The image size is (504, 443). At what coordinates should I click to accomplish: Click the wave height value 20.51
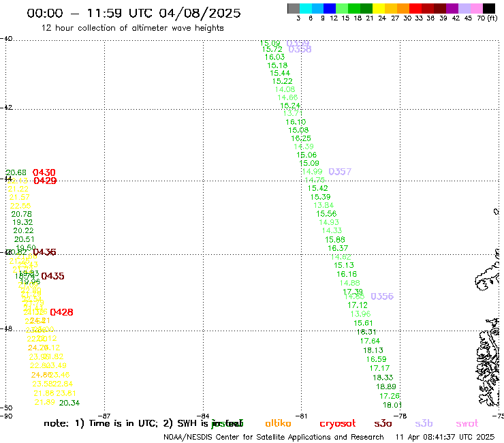24,239
